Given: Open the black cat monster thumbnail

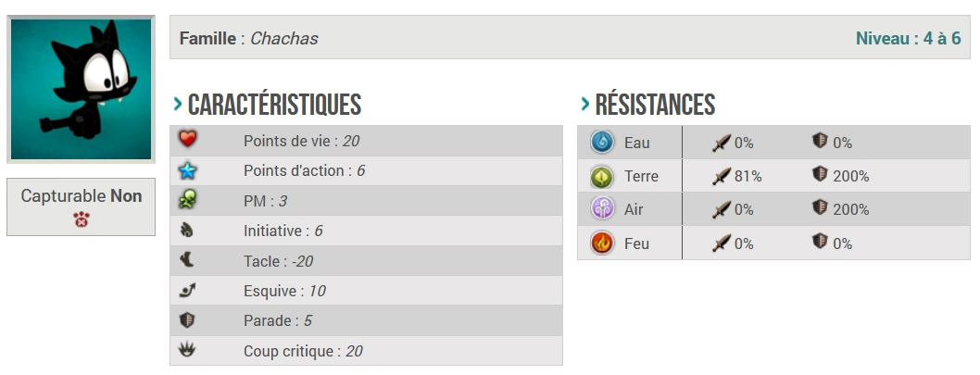Looking at the screenshot, I should tap(81, 89).
